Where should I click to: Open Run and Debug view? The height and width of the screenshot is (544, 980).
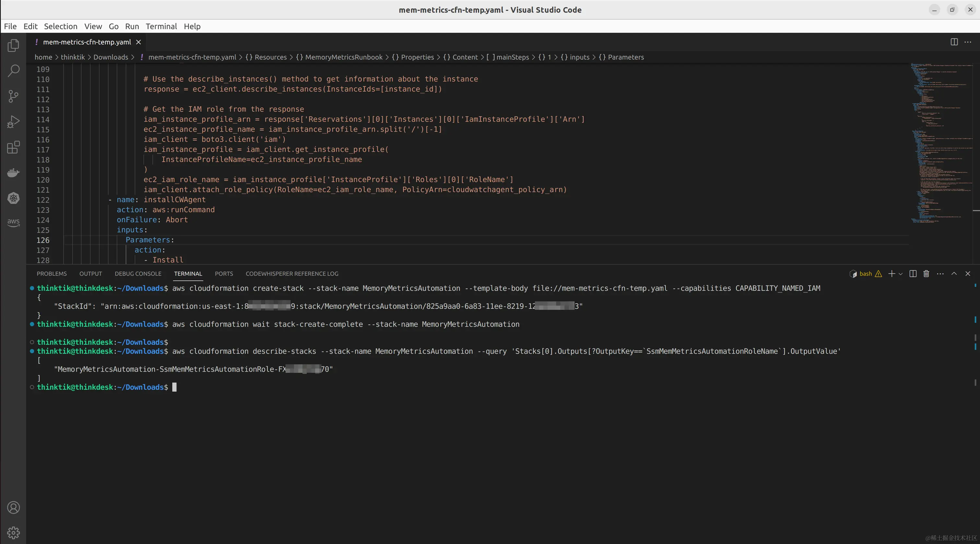13,122
